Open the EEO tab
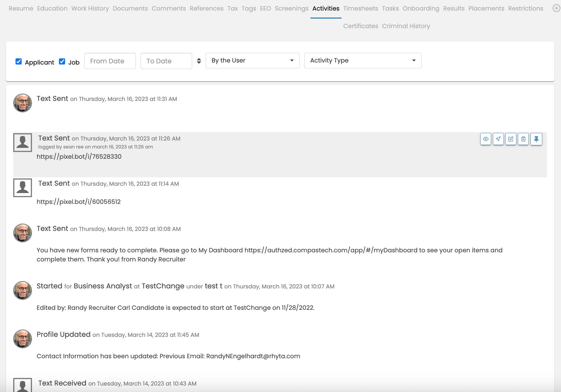 (x=266, y=9)
